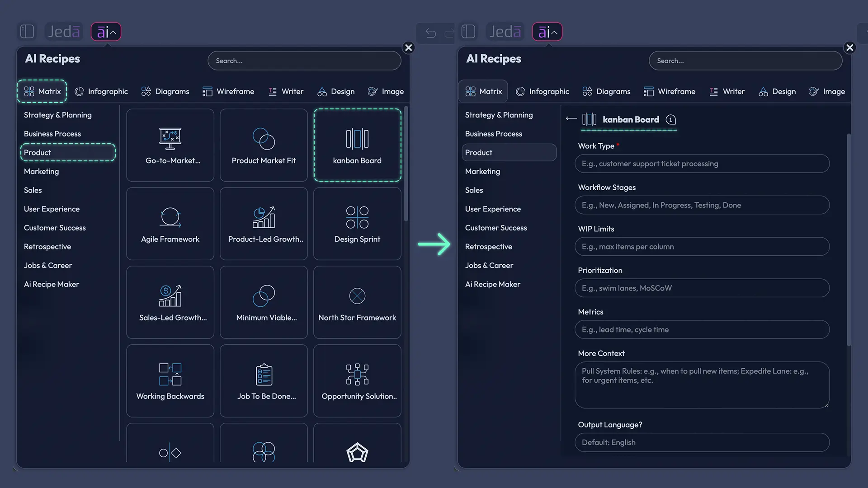
Task: Open Design Sprint recipe card
Action: (357, 224)
